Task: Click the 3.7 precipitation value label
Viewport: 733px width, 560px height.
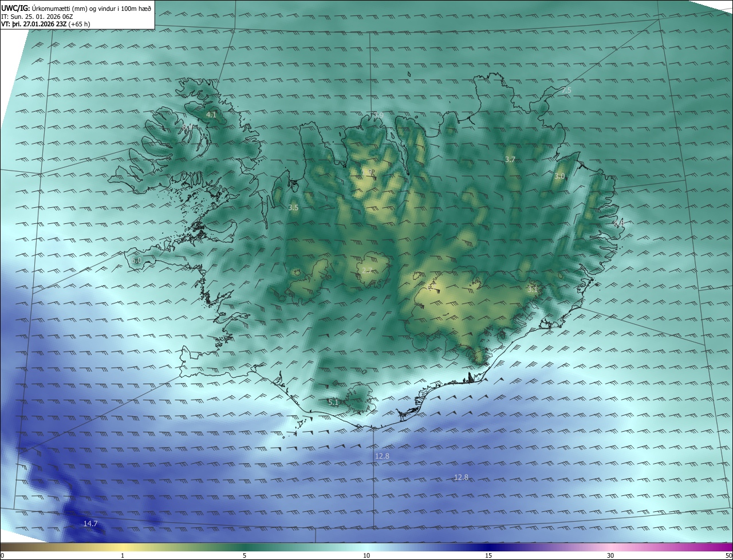Action: point(510,159)
